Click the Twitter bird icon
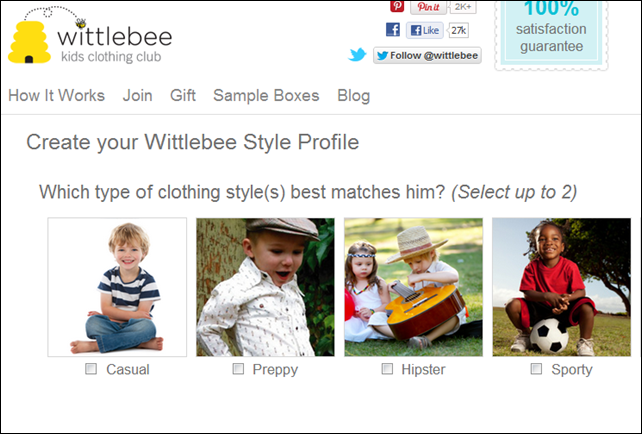Image resolution: width=642 pixels, height=434 pixels. [357, 55]
